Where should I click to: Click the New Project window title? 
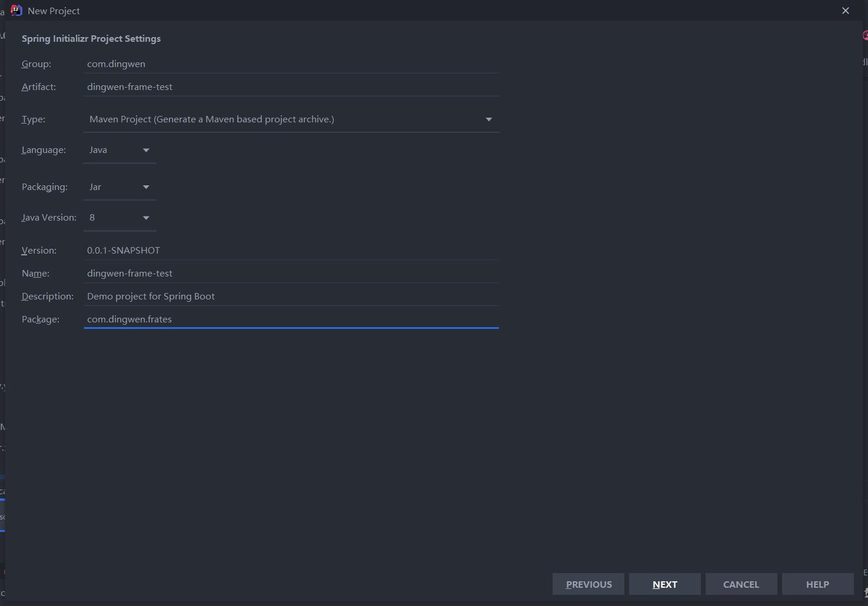pyautogui.click(x=54, y=11)
